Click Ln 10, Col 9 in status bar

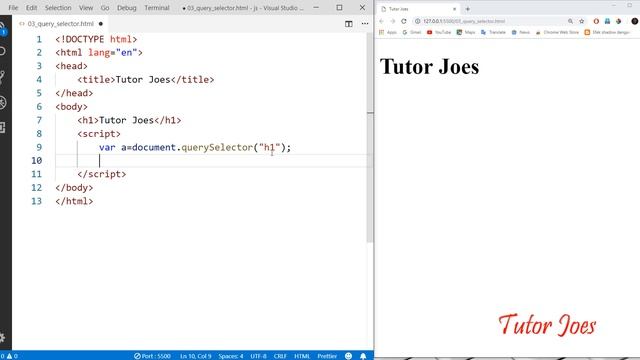coord(196,356)
